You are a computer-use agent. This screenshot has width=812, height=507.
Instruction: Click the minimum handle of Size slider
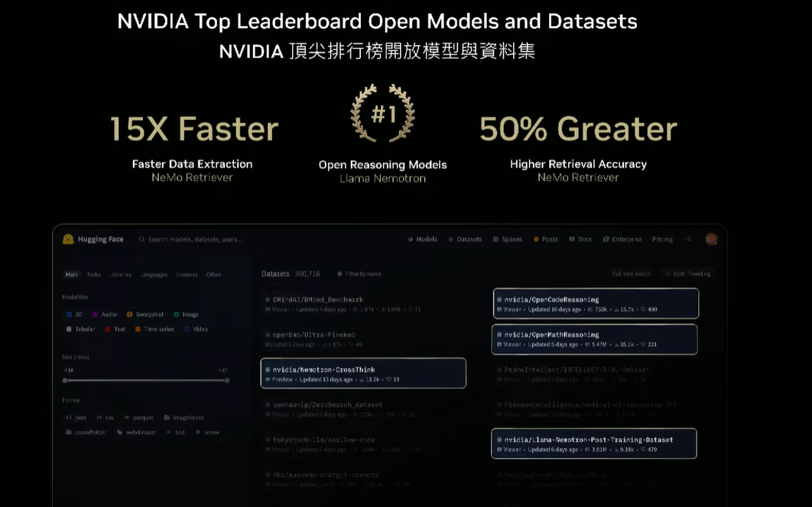point(65,380)
